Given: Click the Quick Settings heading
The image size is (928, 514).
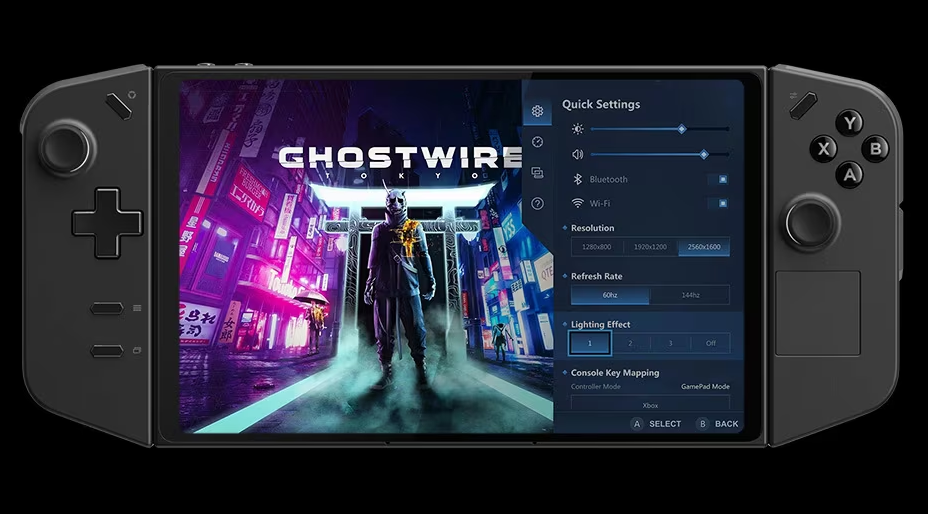Looking at the screenshot, I should pyautogui.click(x=601, y=104).
